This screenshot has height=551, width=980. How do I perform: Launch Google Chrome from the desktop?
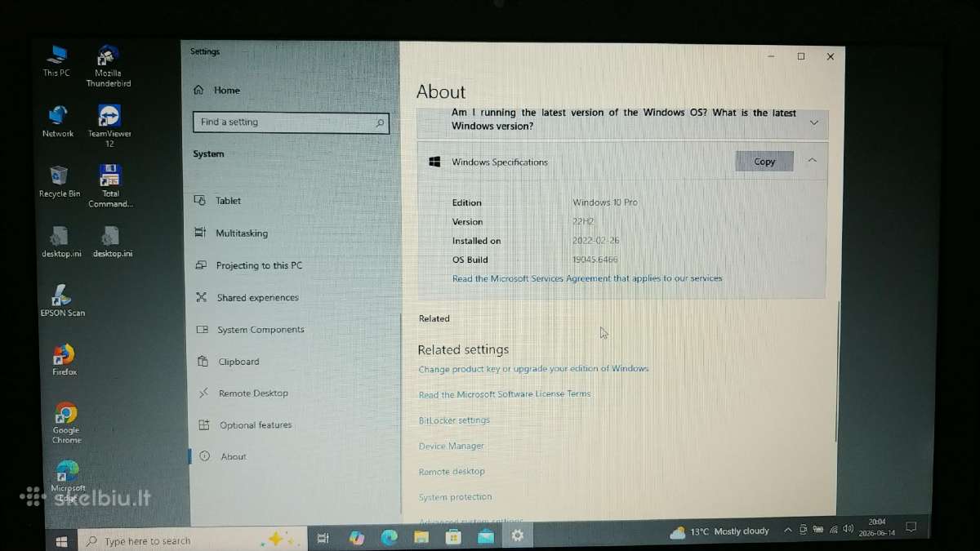point(66,423)
